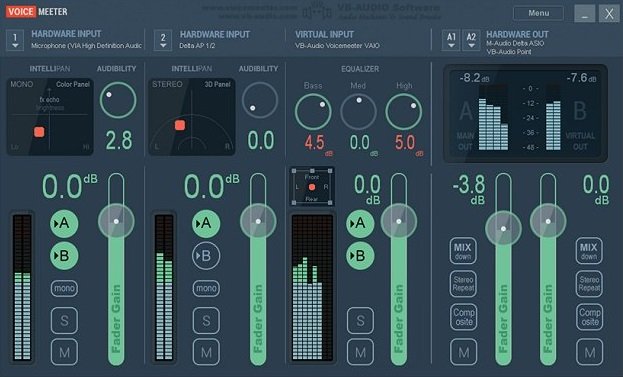Click the 0.0 dB readout on Hardware Input 1
The height and width of the screenshot is (377, 623).
point(70,186)
